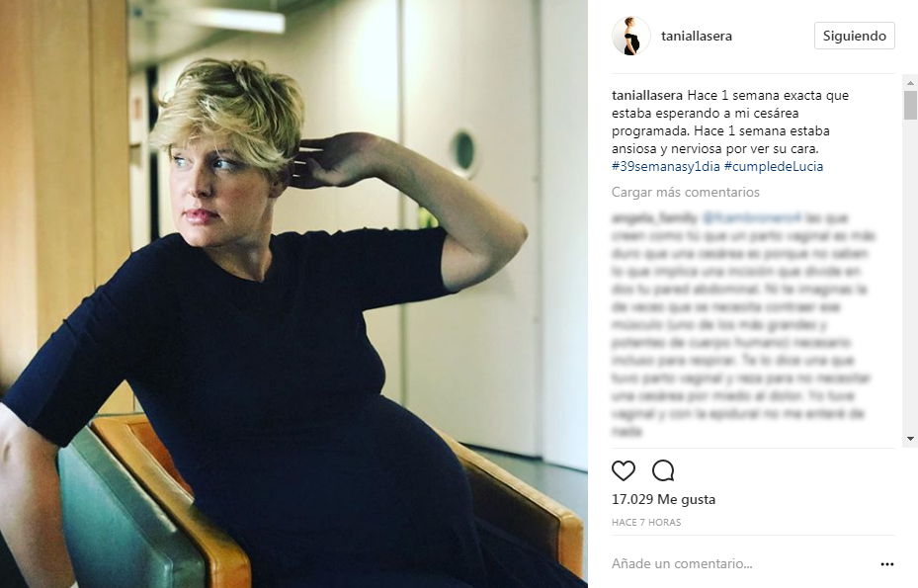Like the post with heart icon
The height and width of the screenshot is (588, 918).
click(623, 470)
